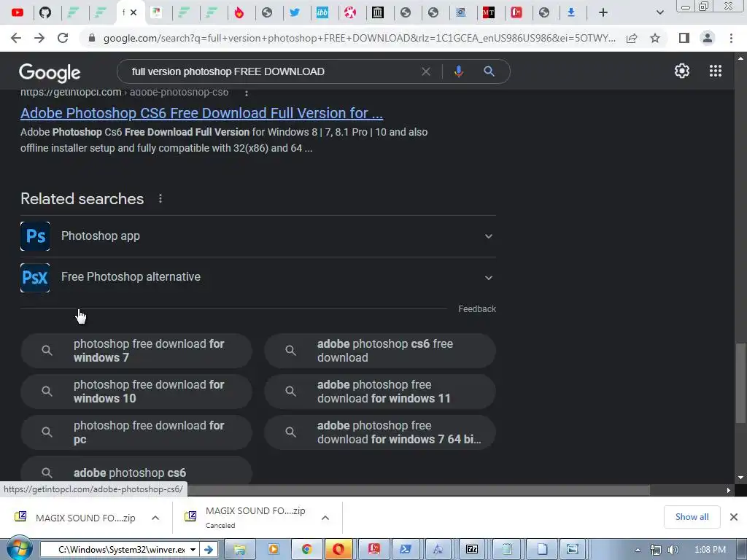Search photoshop free download for windows 10
This screenshot has height=560, width=747.
pos(136,392)
